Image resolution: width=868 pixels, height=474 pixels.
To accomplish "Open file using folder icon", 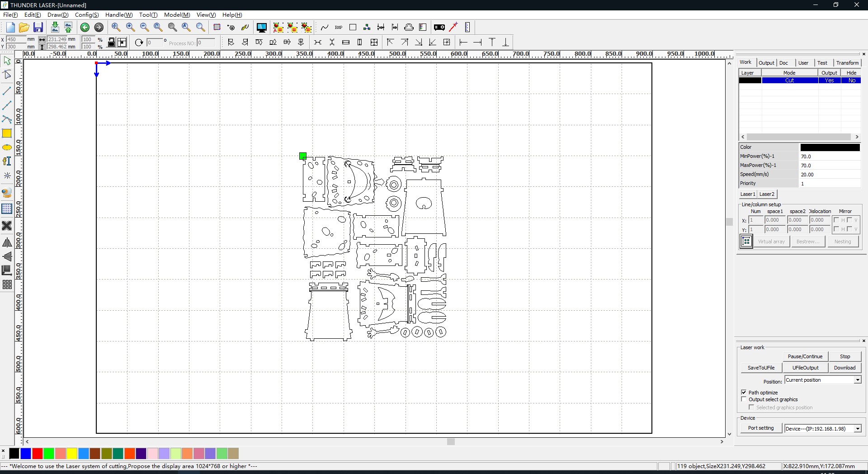I will pyautogui.click(x=24, y=27).
